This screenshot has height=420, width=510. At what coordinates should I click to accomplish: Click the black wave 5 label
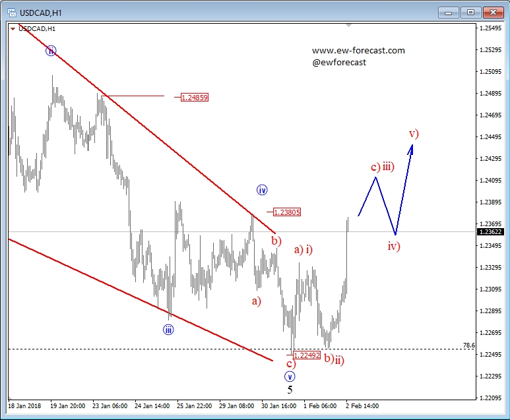coord(290,390)
